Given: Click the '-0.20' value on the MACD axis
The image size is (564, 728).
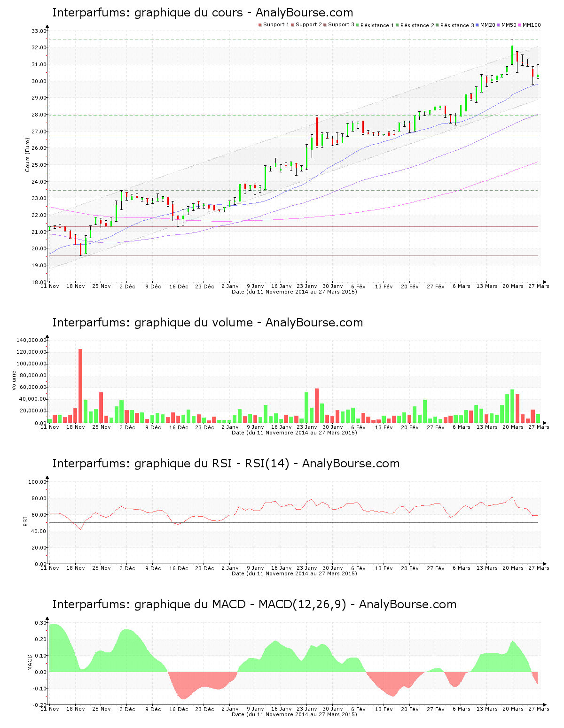Looking at the screenshot, I should [x=39, y=705].
